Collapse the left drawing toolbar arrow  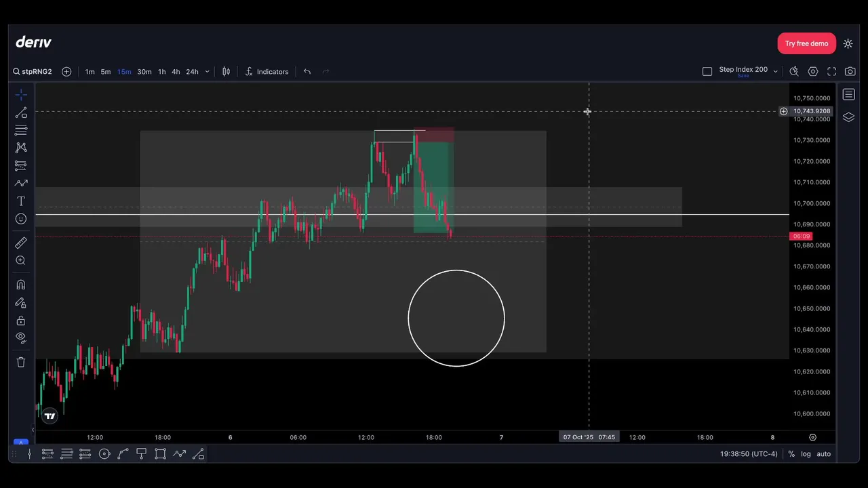click(x=33, y=429)
